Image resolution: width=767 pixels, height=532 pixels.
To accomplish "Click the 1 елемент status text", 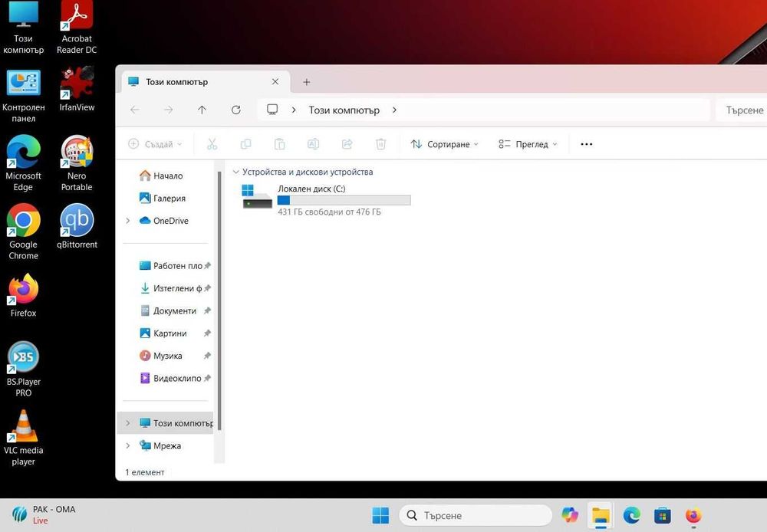I will point(145,472).
